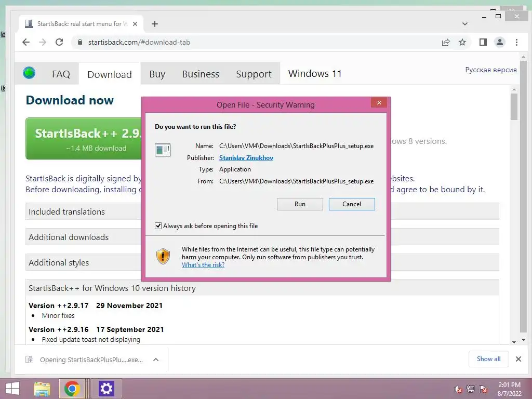The image size is (532, 399).
Task: Collapse StartIsBack++ for Windows 10 version history
Action: tap(262, 288)
